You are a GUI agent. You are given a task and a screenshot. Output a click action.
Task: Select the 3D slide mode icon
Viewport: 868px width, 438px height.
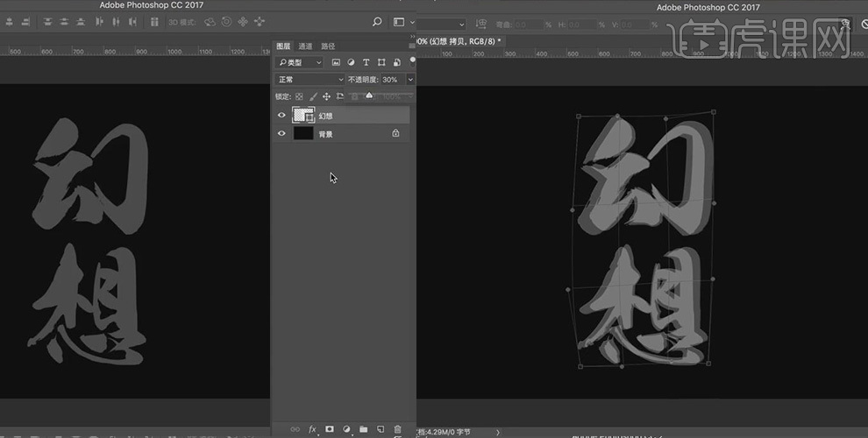[259, 22]
